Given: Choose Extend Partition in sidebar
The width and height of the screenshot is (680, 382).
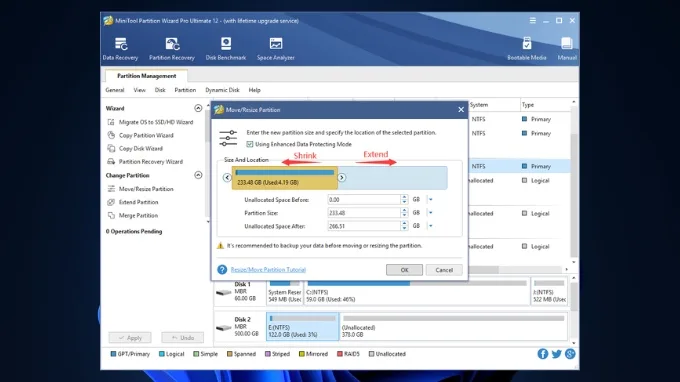Looking at the screenshot, I should (133, 202).
